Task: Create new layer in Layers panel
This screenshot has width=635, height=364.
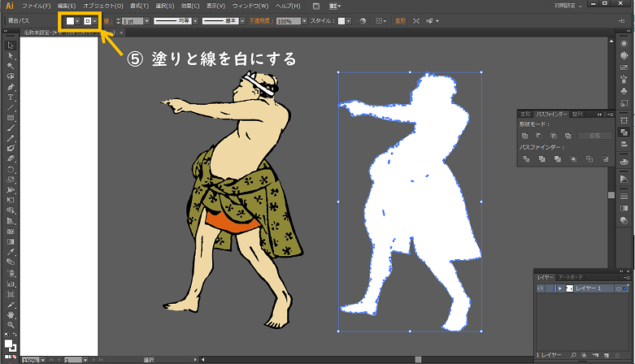Action: 607,355
